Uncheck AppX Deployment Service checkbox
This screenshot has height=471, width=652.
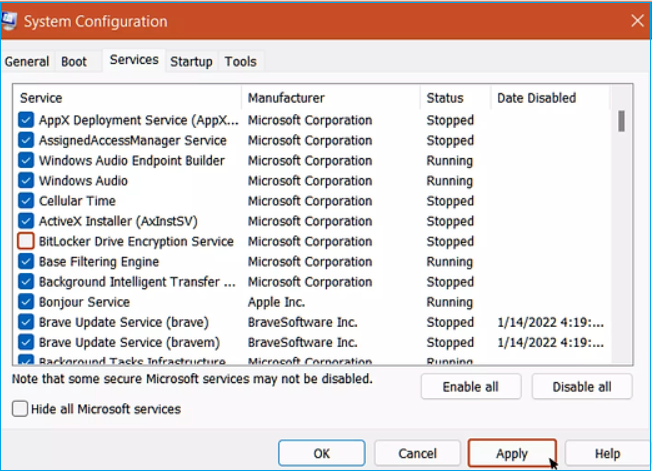tap(26, 120)
